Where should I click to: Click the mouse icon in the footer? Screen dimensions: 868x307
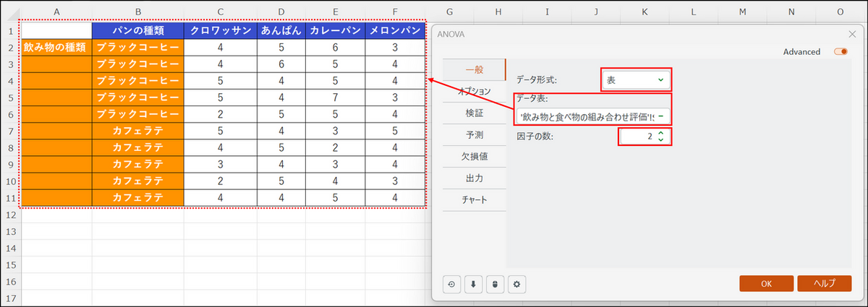point(495,285)
